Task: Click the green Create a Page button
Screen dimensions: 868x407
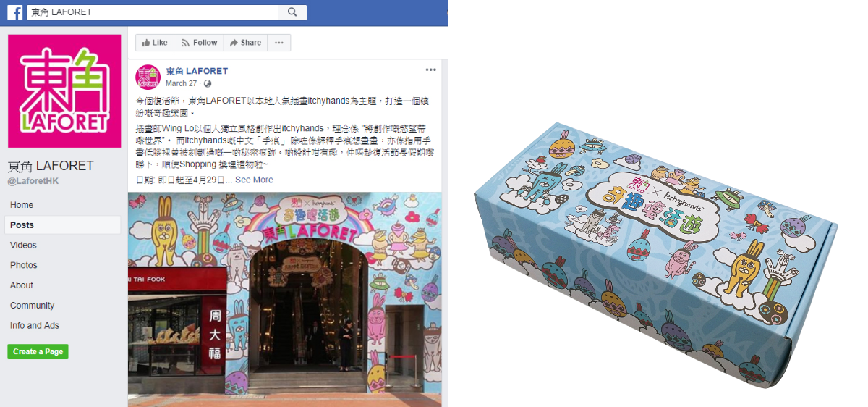Action: coord(38,351)
